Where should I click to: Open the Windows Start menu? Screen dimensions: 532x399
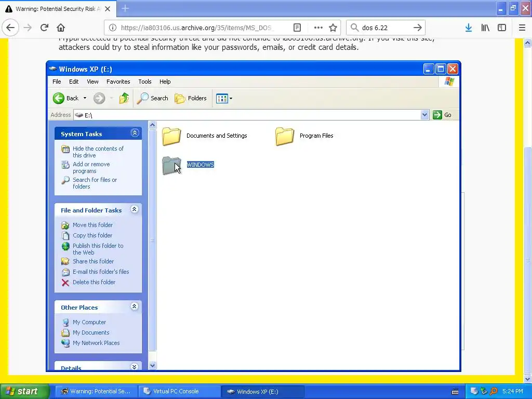[x=25, y=392]
